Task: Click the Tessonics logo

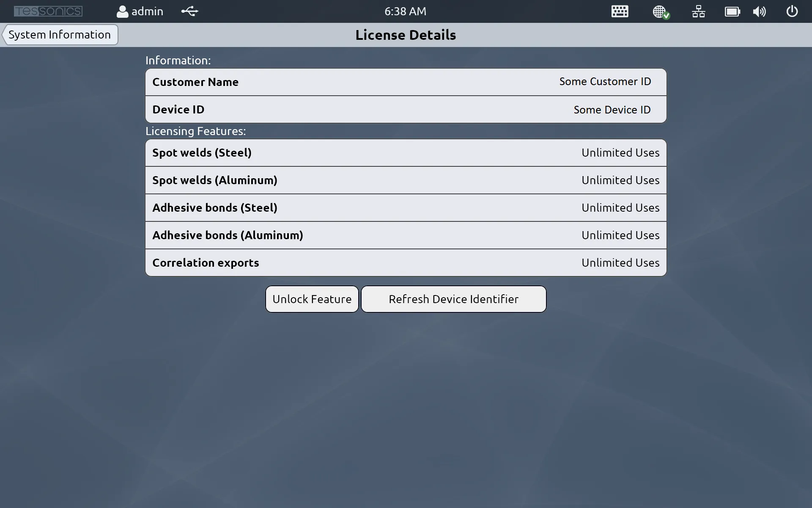Action: tap(48, 11)
